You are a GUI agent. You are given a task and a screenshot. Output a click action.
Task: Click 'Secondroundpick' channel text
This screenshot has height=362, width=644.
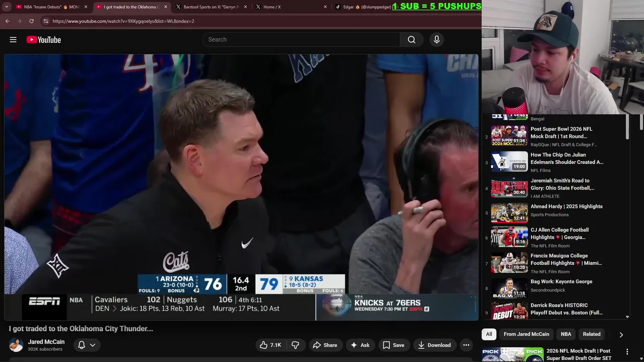point(548,290)
